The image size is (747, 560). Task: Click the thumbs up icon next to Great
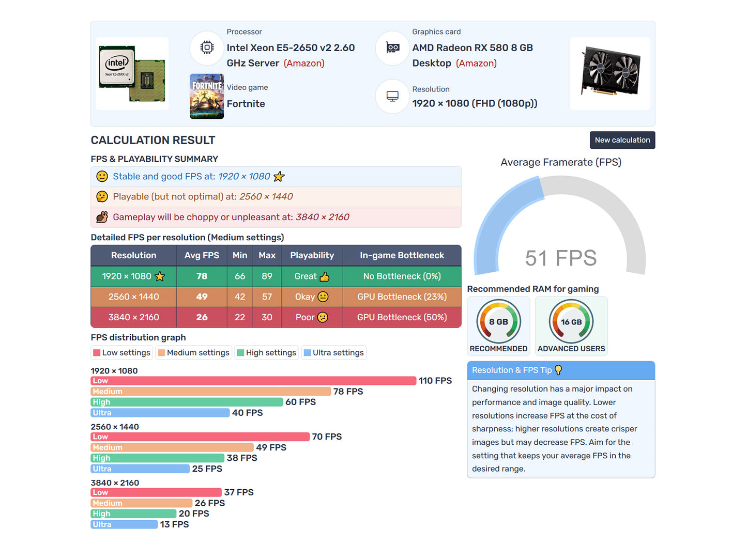[x=325, y=277]
